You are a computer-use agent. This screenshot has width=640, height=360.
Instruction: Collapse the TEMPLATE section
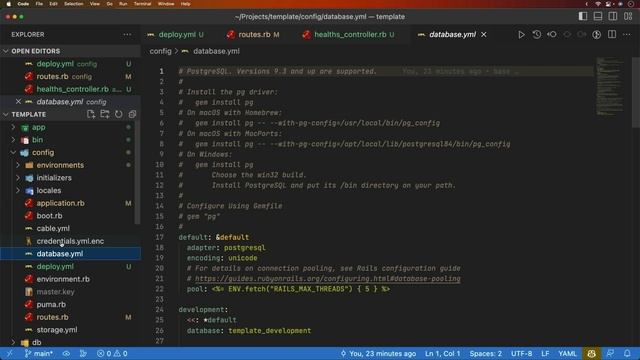click(6, 114)
